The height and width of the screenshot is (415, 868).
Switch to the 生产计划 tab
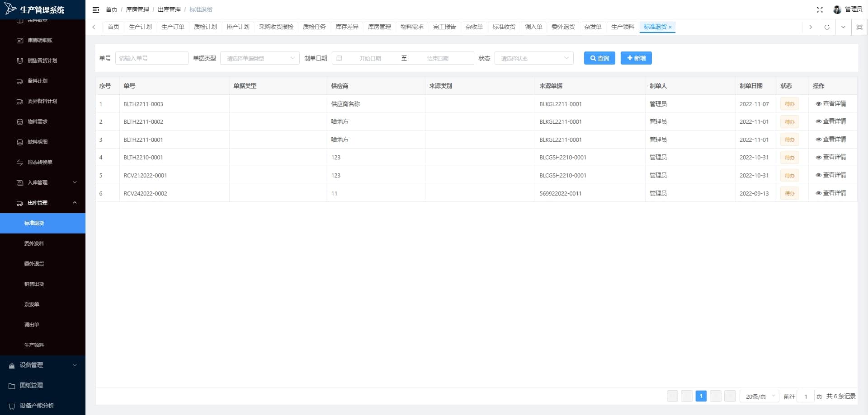tap(140, 27)
